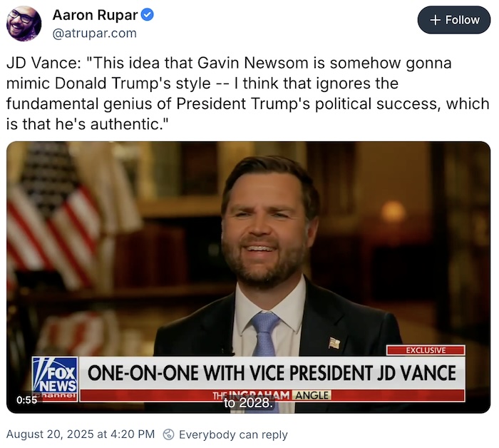Click The Ingraham Angle show logo

pyautogui.click(x=272, y=395)
